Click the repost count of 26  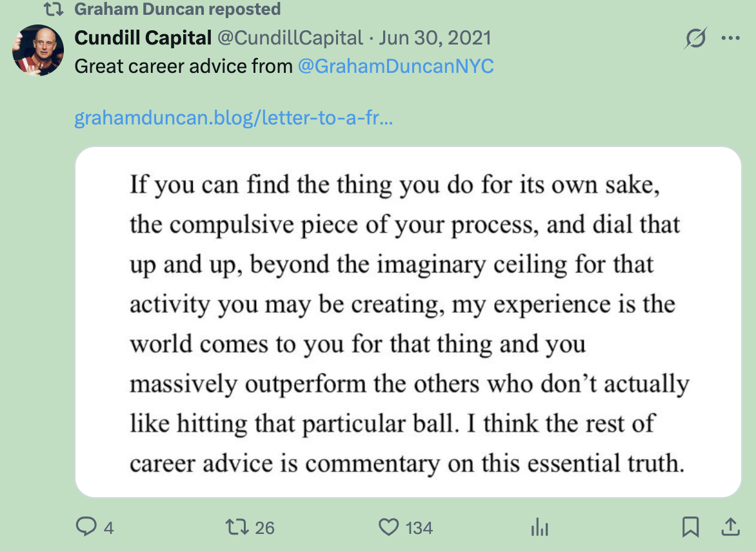[x=264, y=529]
